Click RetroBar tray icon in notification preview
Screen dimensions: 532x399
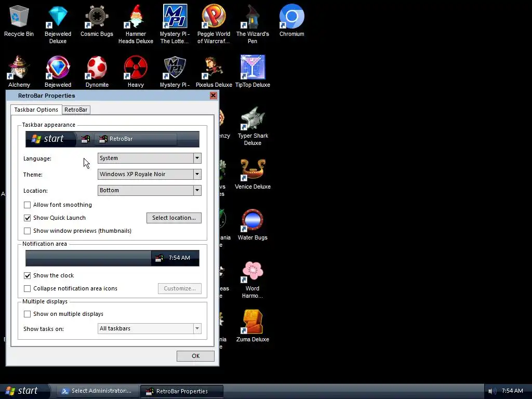159,258
